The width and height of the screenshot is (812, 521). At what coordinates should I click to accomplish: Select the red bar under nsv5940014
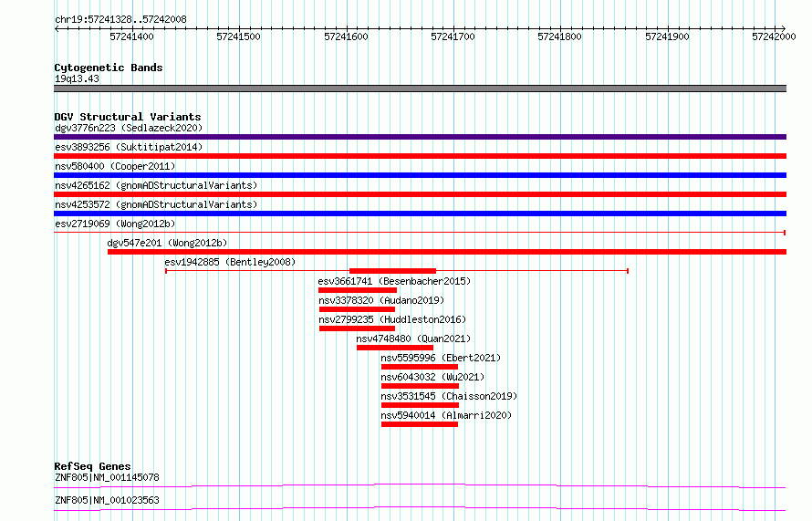point(420,424)
